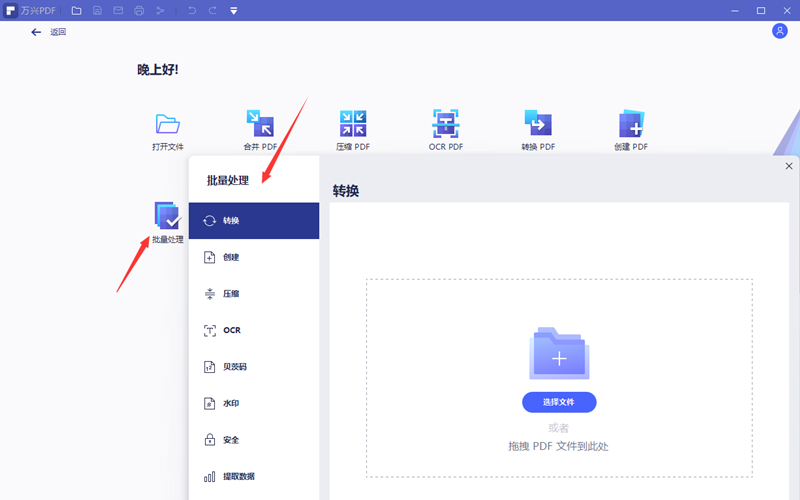Open the Merge PDF tool

click(x=260, y=124)
